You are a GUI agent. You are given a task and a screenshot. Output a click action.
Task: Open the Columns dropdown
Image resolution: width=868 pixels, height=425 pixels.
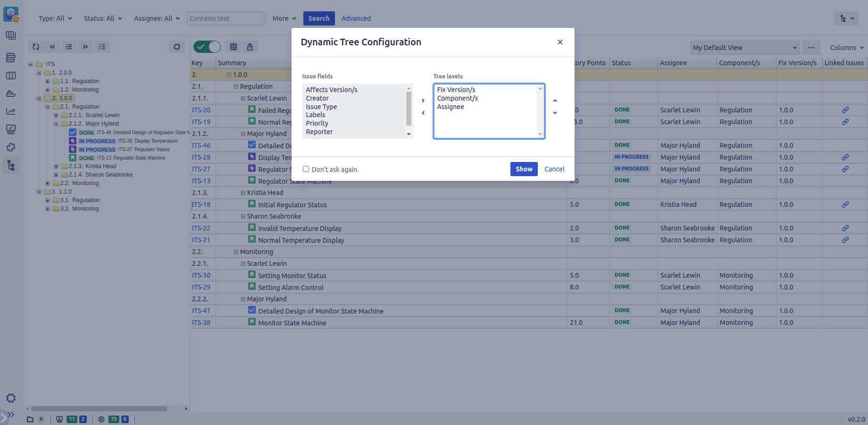point(847,48)
